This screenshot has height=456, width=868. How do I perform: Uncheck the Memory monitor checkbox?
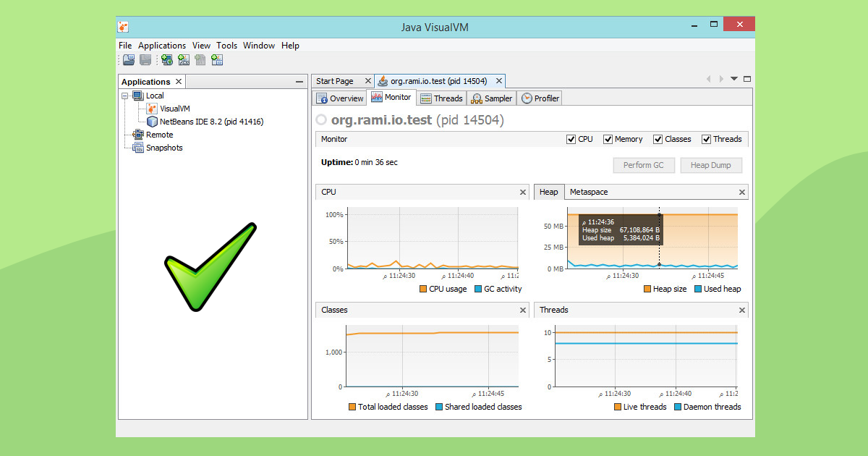pos(608,139)
